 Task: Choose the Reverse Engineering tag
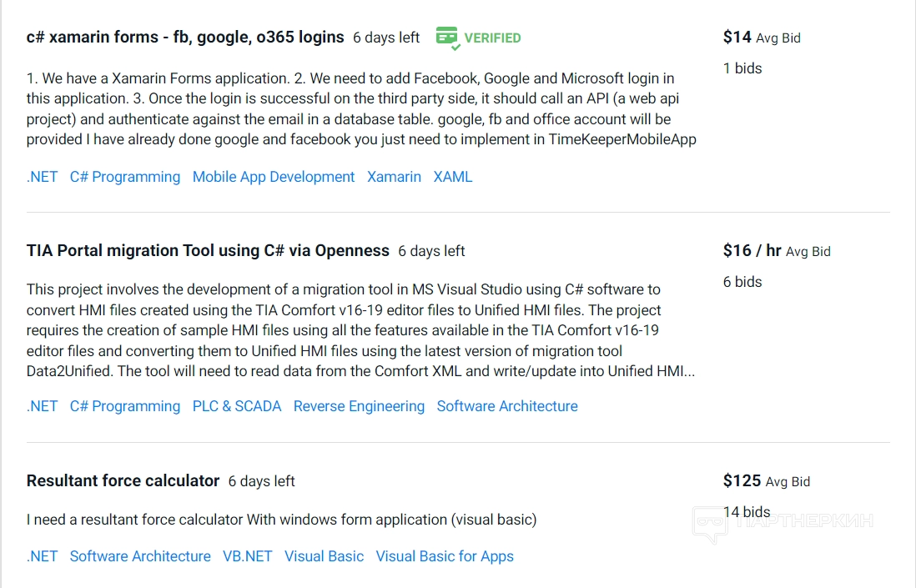(x=359, y=406)
